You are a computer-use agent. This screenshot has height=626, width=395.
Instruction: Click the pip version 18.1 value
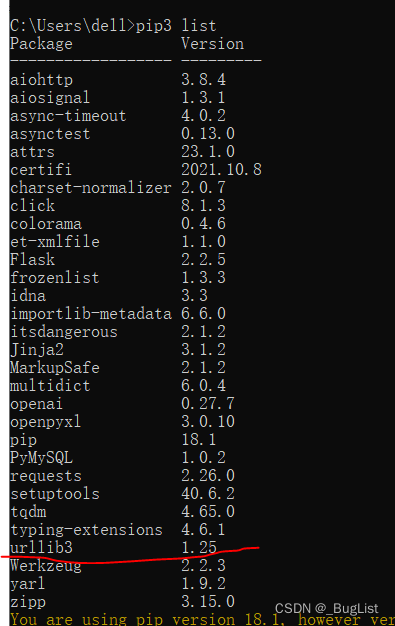[198, 440]
